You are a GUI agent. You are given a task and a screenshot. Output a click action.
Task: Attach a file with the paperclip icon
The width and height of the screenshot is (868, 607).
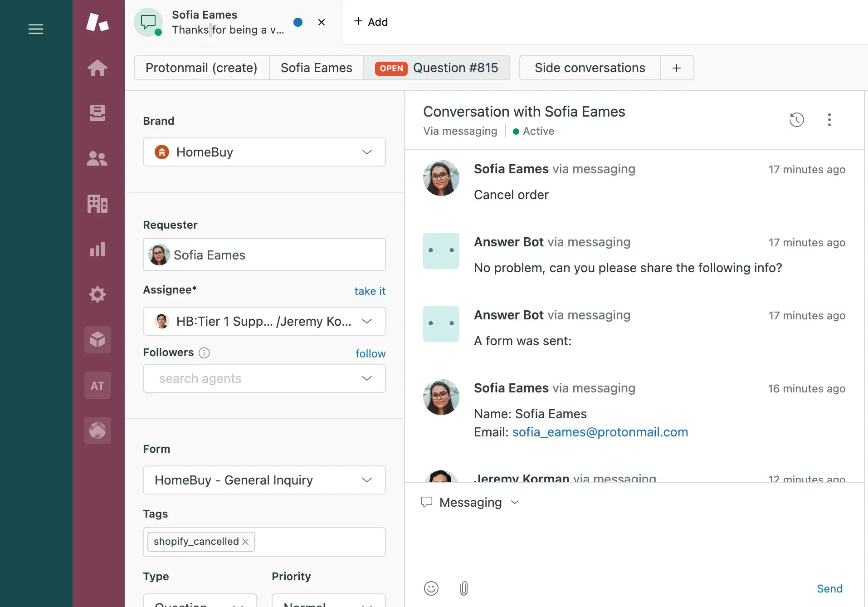tap(464, 588)
